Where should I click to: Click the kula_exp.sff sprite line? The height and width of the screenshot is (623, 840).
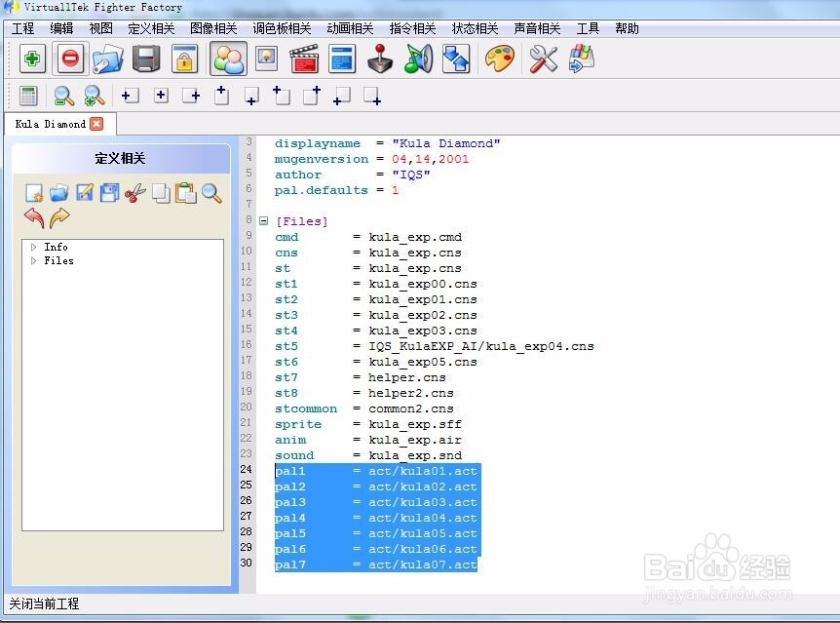(x=368, y=424)
